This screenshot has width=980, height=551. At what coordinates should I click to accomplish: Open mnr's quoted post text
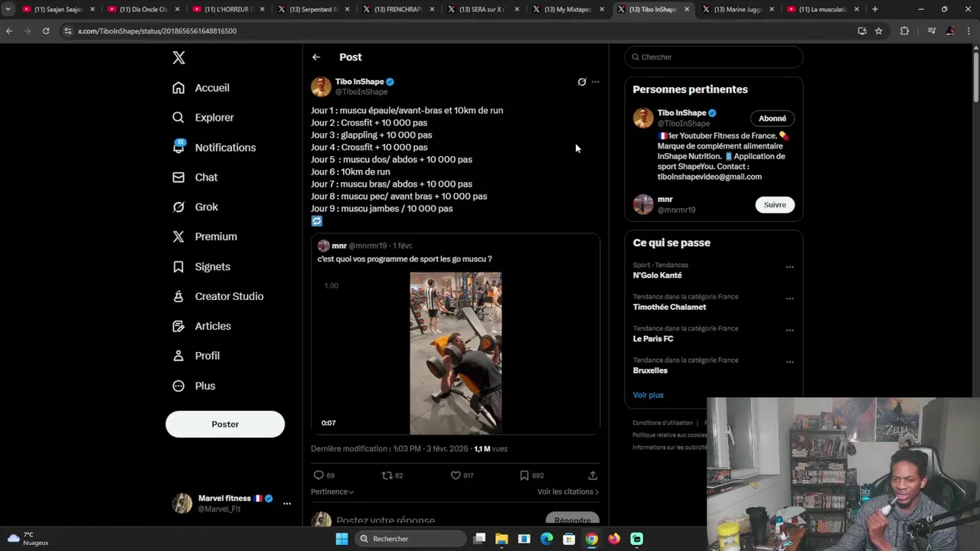405,259
